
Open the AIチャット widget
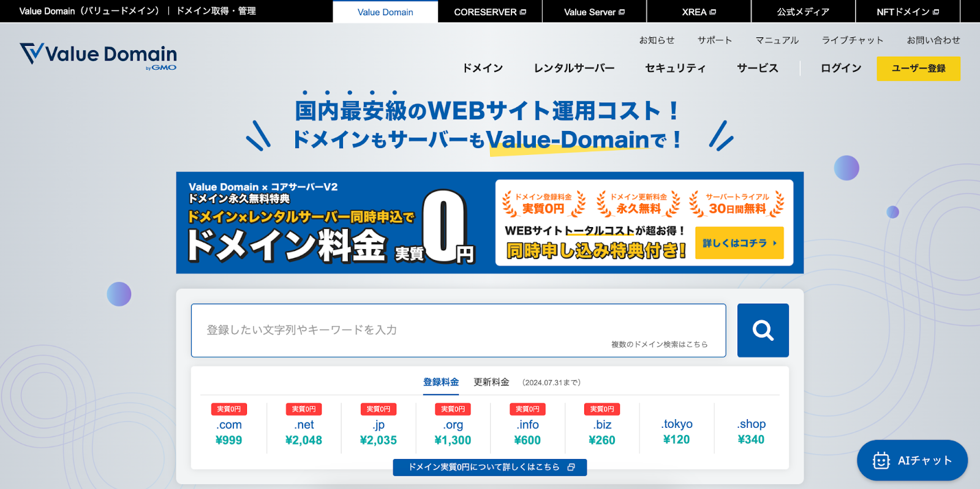click(912, 460)
